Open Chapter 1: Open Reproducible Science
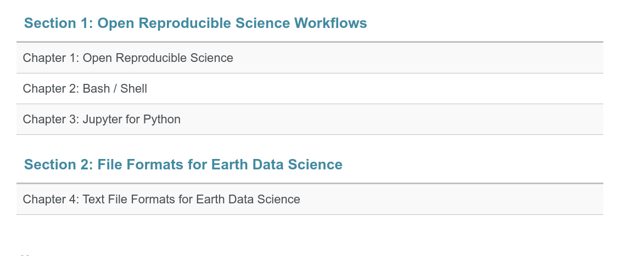Viewport: 644px width, 256px height. point(128,58)
